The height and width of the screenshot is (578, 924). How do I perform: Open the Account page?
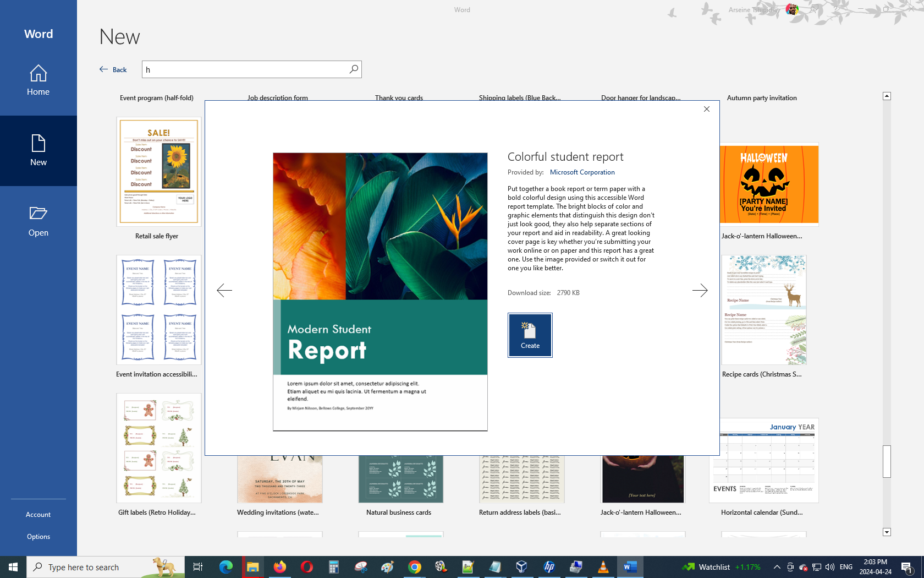tap(38, 515)
